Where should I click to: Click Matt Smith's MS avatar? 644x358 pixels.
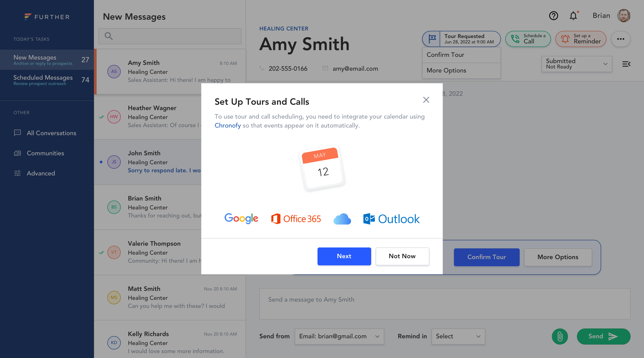click(114, 297)
